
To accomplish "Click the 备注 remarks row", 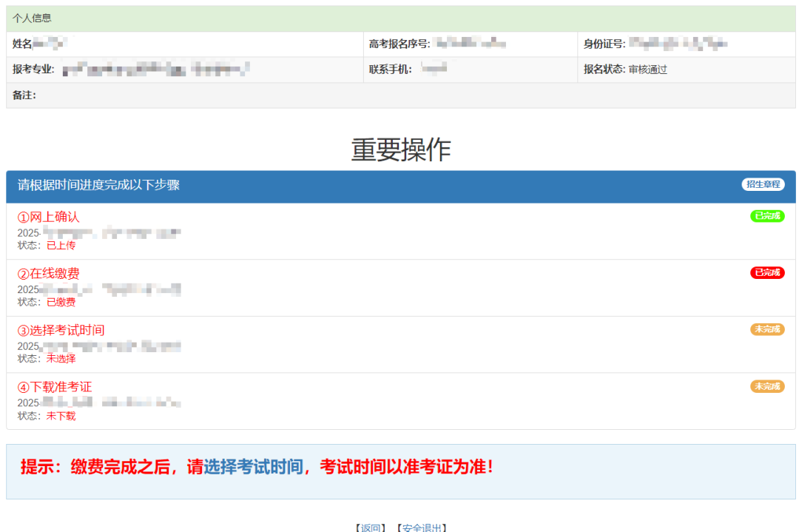I will (24, 95).
